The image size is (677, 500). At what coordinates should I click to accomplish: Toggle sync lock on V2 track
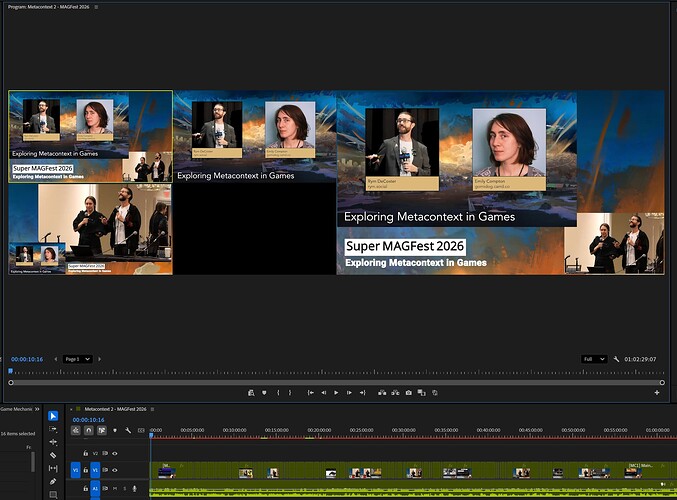(105, 453)
